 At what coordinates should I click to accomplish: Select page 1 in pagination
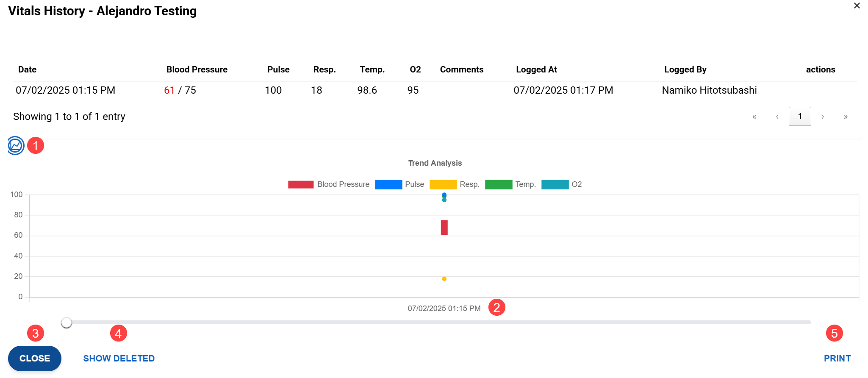[x=799, y=117]
